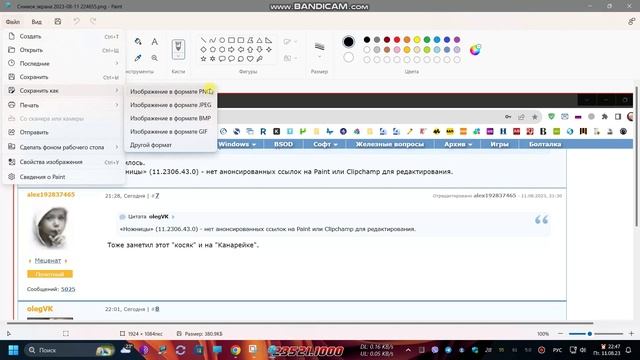Open Windows dropdown in forum navigation
Image resolution: width=640 pixels, height=360 pixels.
pos(237,144)
